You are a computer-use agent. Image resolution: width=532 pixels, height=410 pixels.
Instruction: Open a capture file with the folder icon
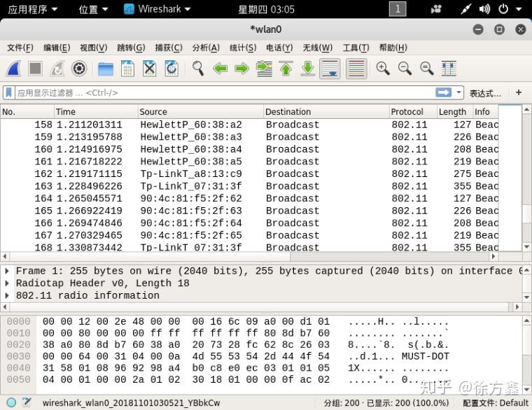[106, 69]
